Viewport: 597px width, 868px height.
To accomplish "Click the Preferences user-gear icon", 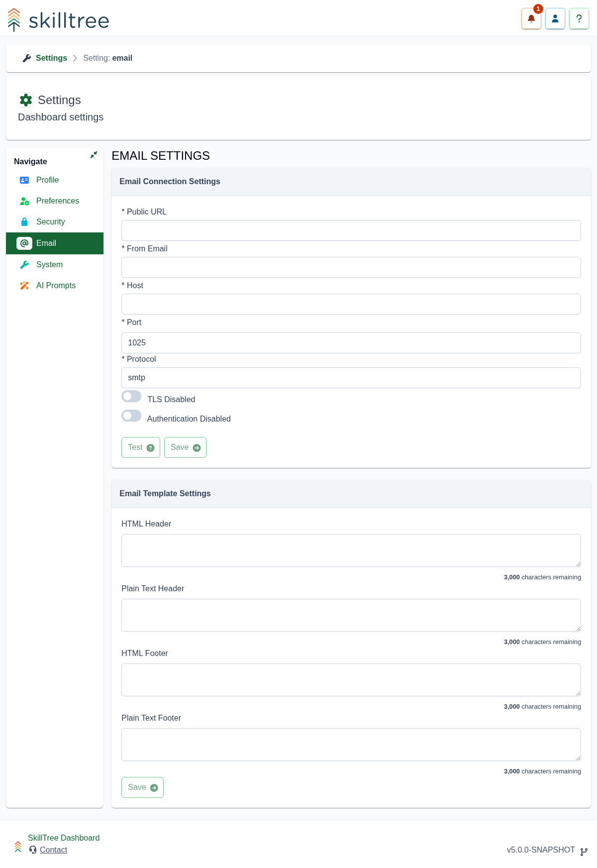I will (x=24, y=201).
